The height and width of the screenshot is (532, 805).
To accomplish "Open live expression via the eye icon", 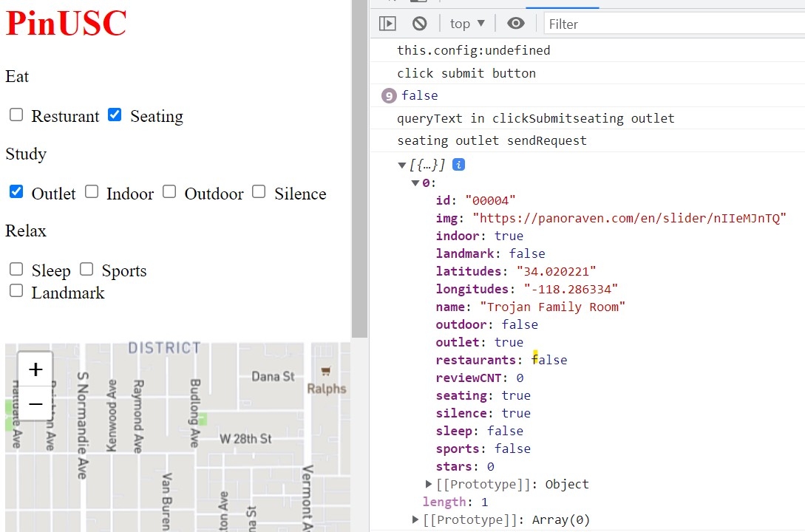I will tap(515, 23).
